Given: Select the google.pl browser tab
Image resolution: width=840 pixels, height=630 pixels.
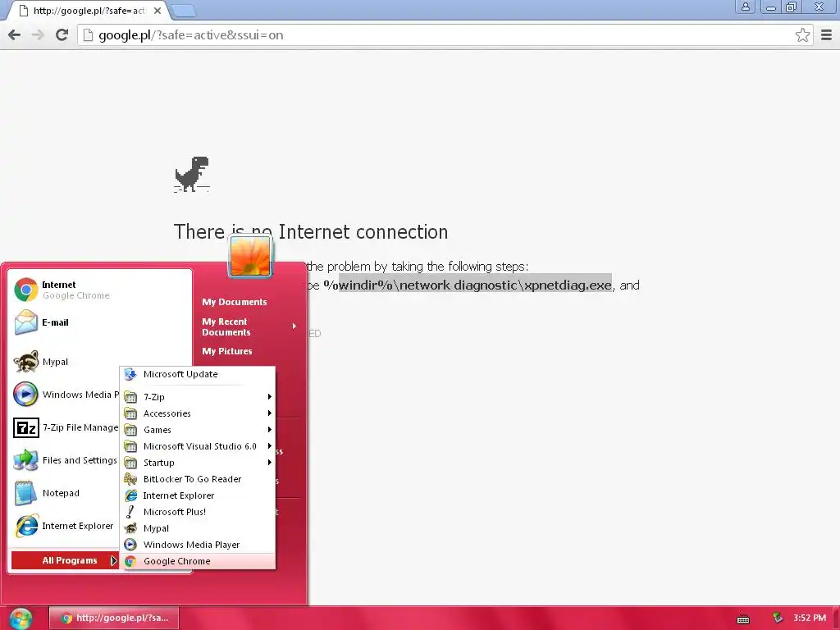Looking at the screenshot, I should point(89,11).
